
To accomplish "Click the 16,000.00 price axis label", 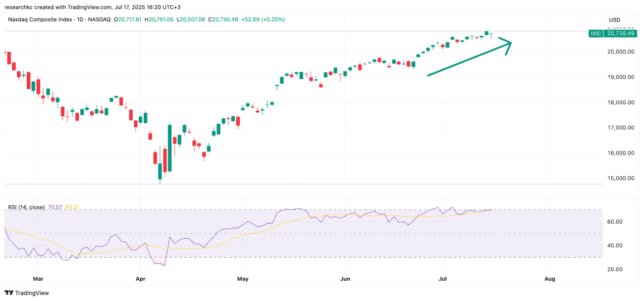I will 621,153.
